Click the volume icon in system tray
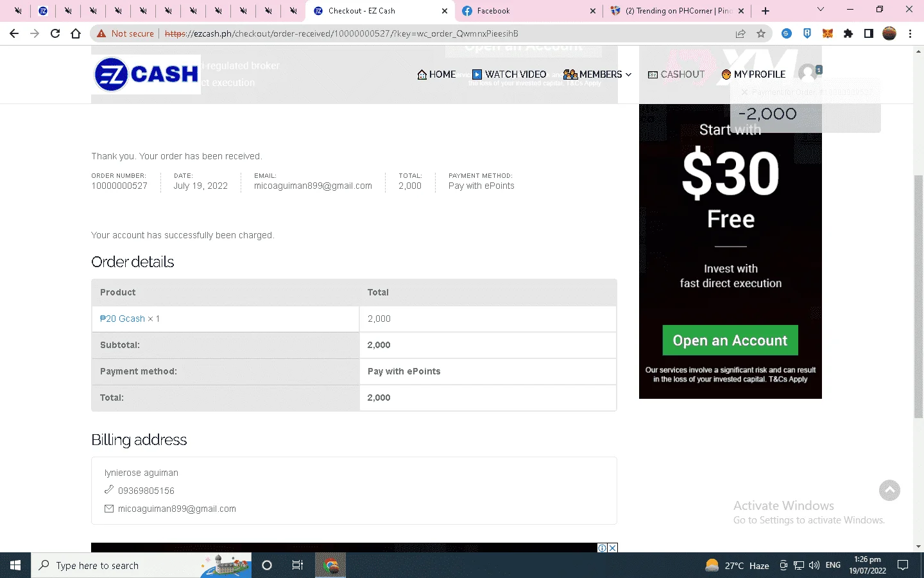924x578 pixels. [814, 565]
